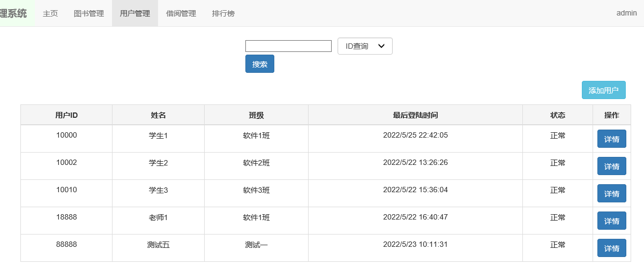Click the 用户ID column header
Image resolution: width=644 pixels, height=272 pixels.
66,115
